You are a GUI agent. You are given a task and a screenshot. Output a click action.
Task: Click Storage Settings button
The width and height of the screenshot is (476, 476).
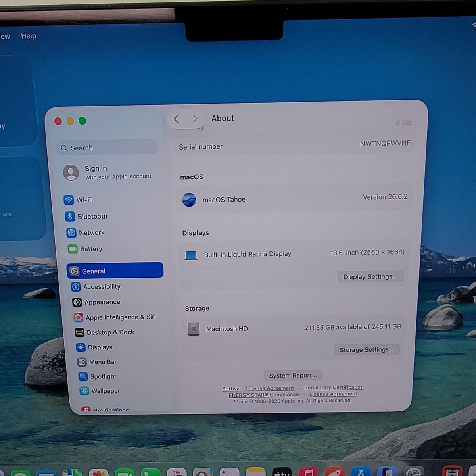(x=367, y=349)
